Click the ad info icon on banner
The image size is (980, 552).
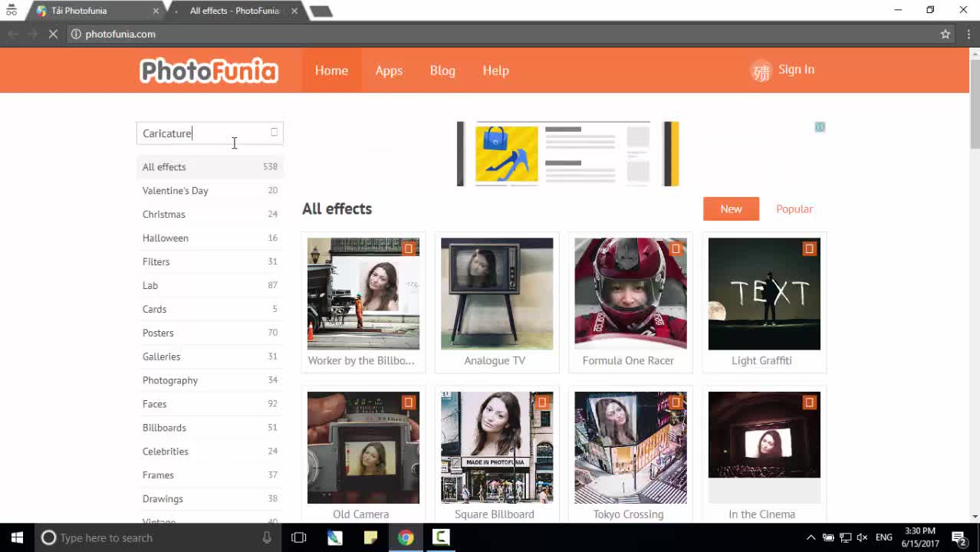[x=820, y=127]
